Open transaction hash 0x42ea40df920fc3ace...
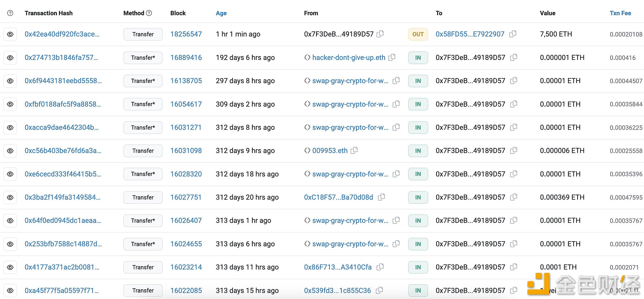 62,34
